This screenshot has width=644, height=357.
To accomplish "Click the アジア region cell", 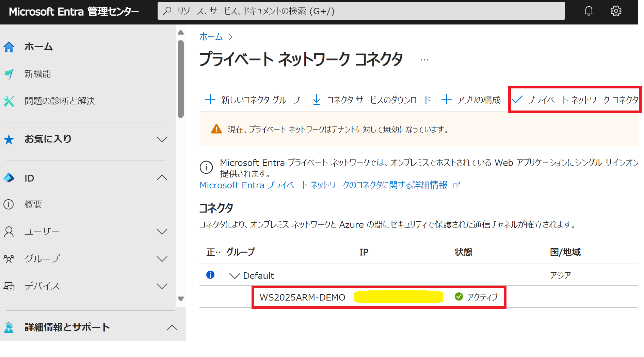I will [561, 275].
